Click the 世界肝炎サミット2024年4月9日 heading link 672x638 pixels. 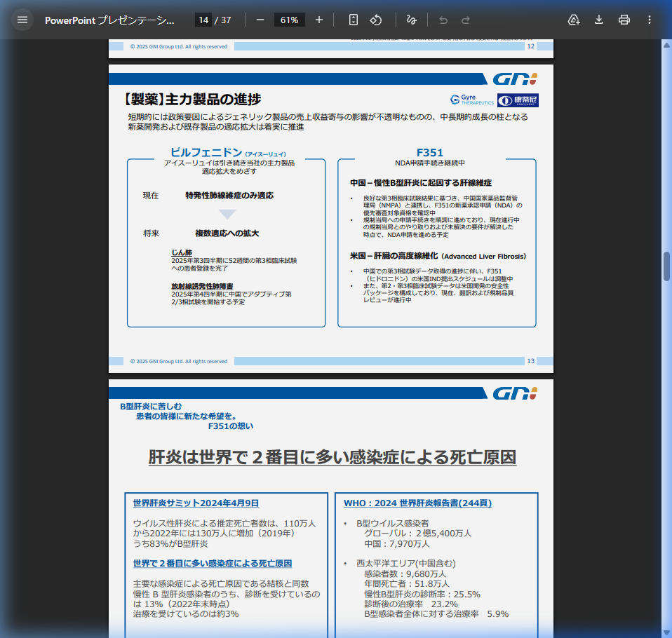click(194, 503)
